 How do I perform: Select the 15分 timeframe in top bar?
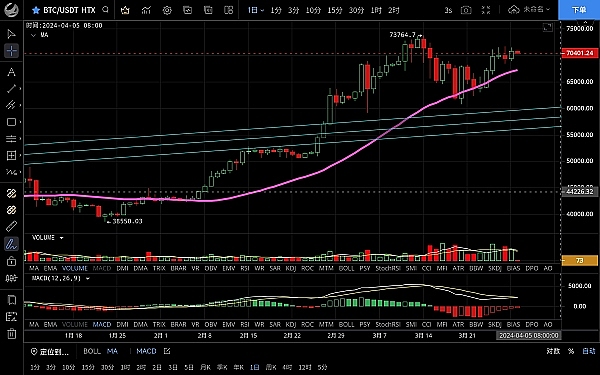pos(334,10)
